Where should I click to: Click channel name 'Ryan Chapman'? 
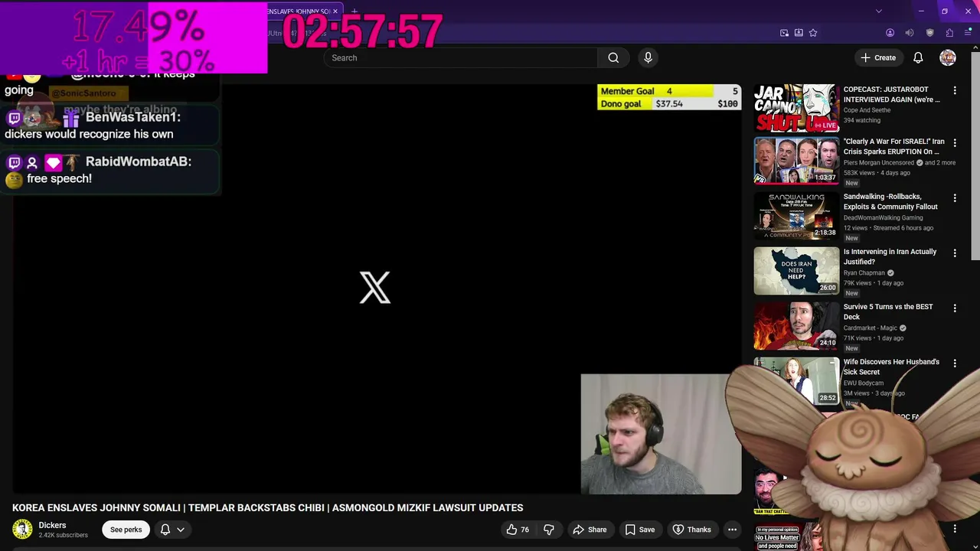pyautogui.click(x=864, y=272)
